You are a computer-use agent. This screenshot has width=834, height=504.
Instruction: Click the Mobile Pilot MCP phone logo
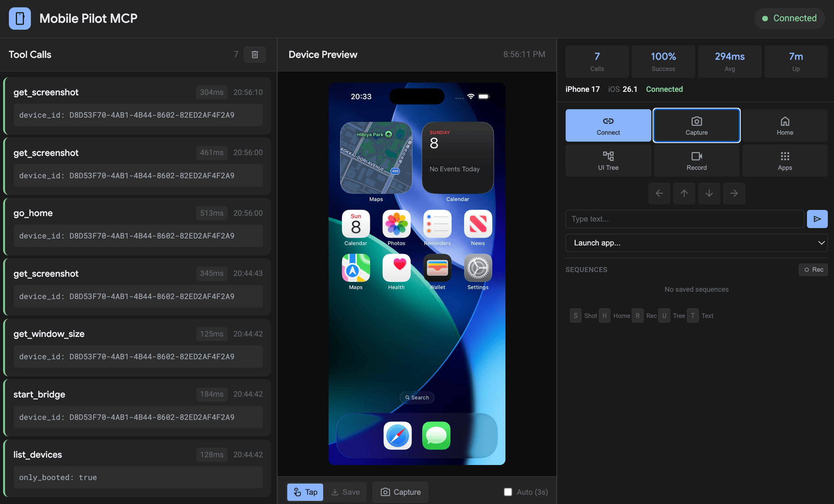(20, 19)
